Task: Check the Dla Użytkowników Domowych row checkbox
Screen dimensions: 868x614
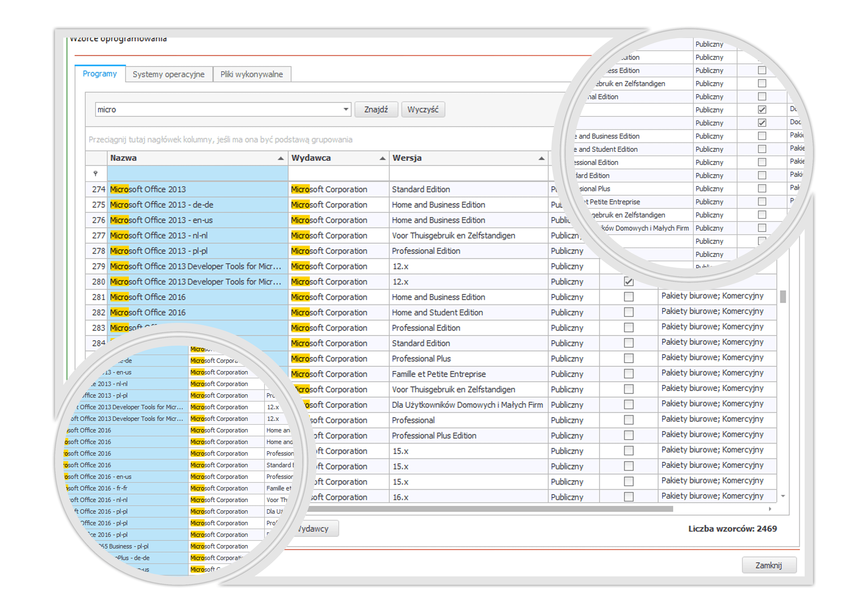Action: click(x=629, y=405)
